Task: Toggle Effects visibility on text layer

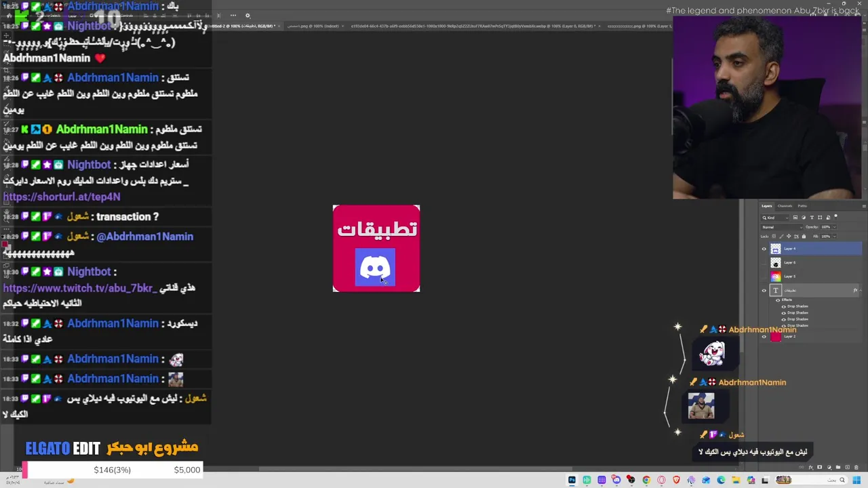Action: 778,300
